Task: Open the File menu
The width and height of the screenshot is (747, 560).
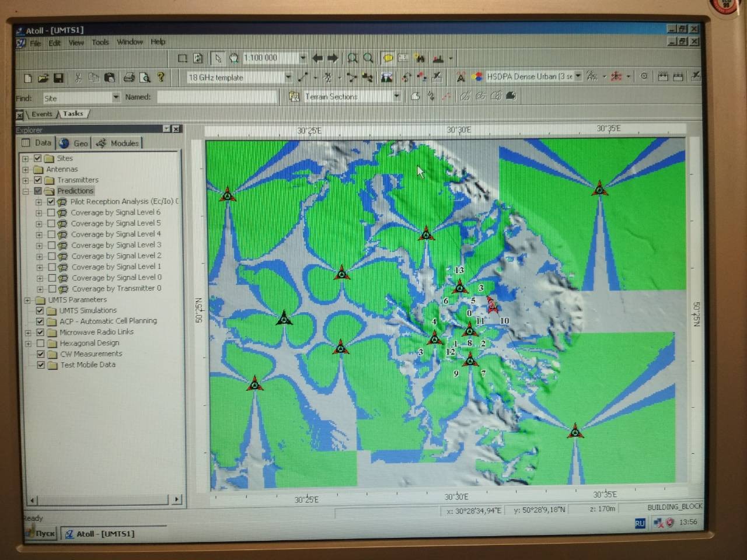Action: [35, 43]
